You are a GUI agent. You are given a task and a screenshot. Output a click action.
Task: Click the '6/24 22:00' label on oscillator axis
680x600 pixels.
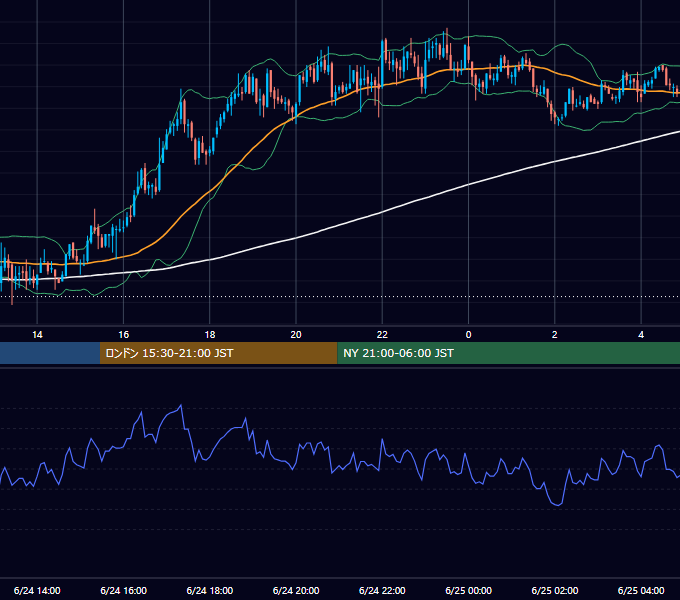(x=382, y=590)
